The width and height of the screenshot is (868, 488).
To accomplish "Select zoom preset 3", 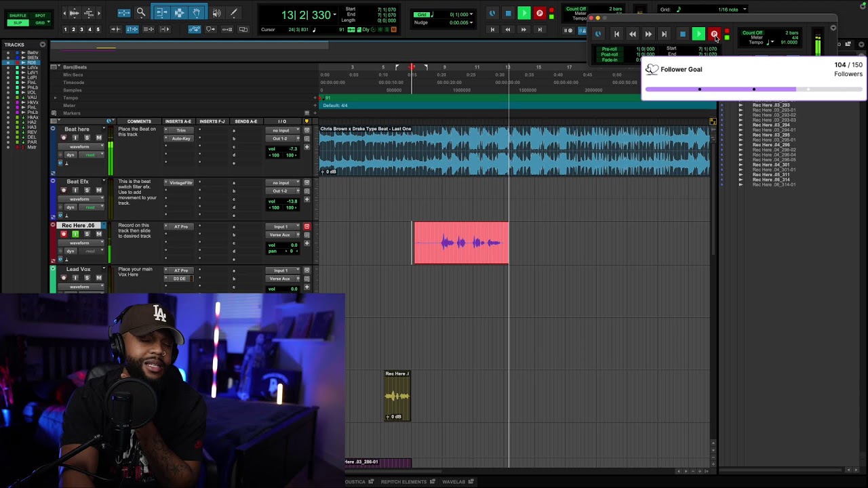I will pyautogui.click(x=82, y=29).
